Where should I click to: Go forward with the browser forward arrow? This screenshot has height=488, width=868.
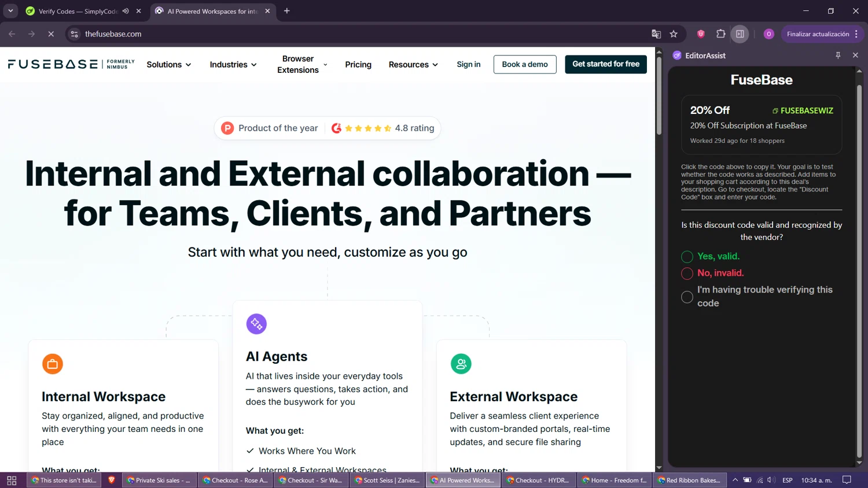click(32, 34)
